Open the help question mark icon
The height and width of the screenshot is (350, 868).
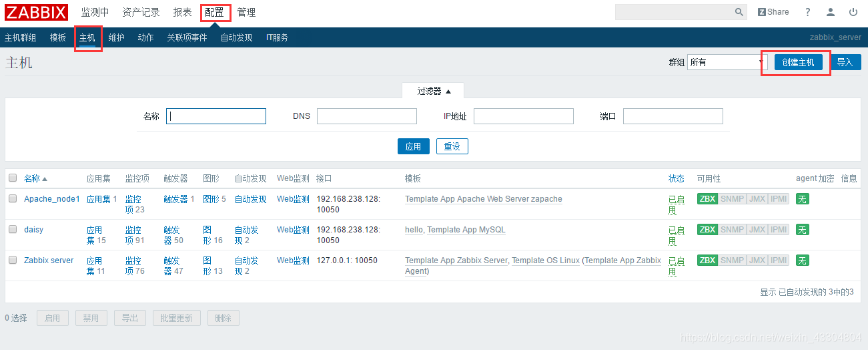[x=808, y=12]
